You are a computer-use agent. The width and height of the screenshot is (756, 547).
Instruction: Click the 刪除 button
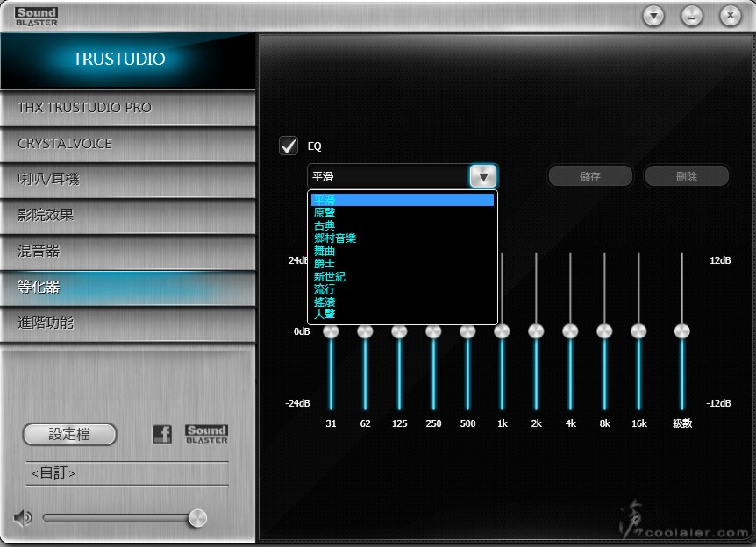687,176
